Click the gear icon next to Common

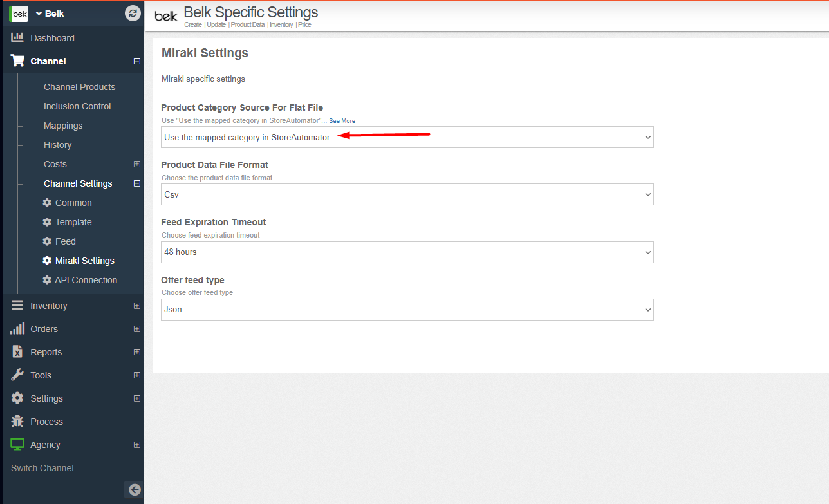[x=47, y=203]
